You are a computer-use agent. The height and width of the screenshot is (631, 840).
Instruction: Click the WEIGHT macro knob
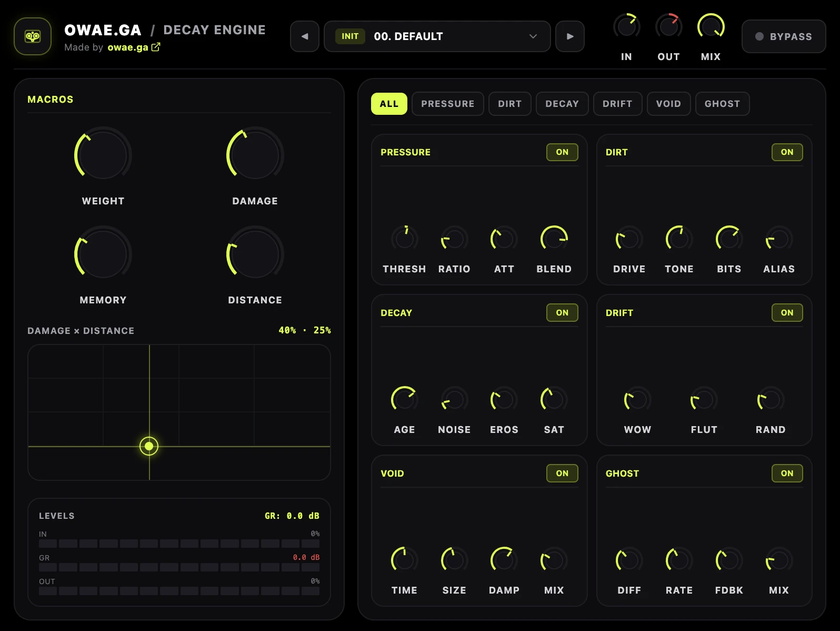(x=103, y=155)
